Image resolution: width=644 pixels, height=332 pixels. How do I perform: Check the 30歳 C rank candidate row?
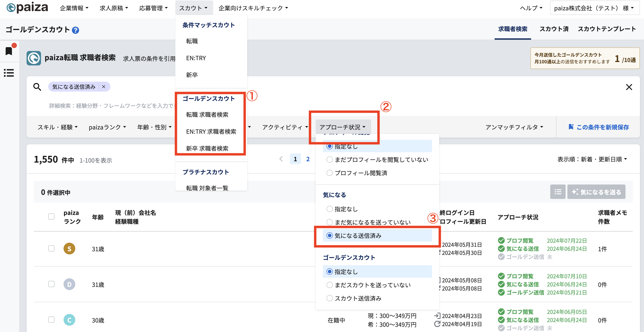(x=51, y=320)
